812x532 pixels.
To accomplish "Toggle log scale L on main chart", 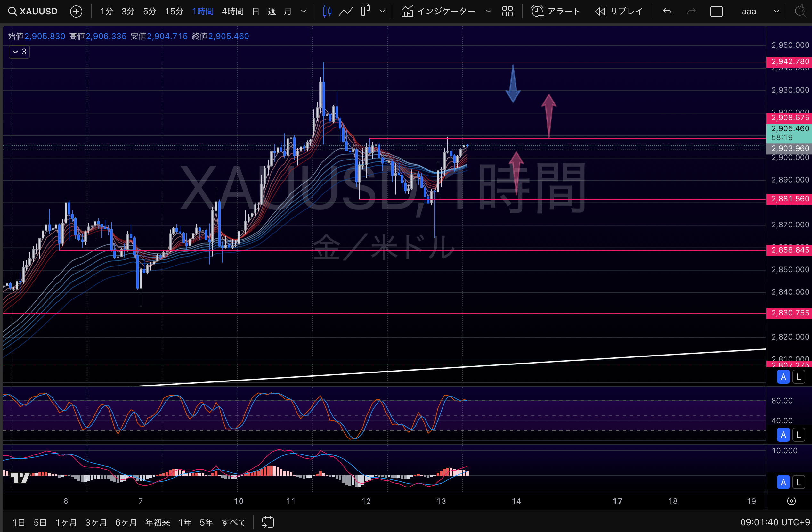I will click(x=799, y=377).
